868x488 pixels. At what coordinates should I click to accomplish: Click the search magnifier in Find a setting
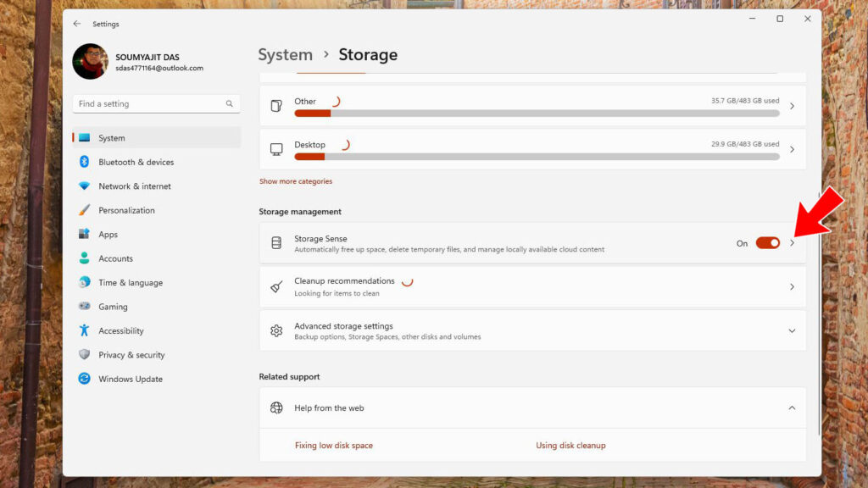point(229,103)
